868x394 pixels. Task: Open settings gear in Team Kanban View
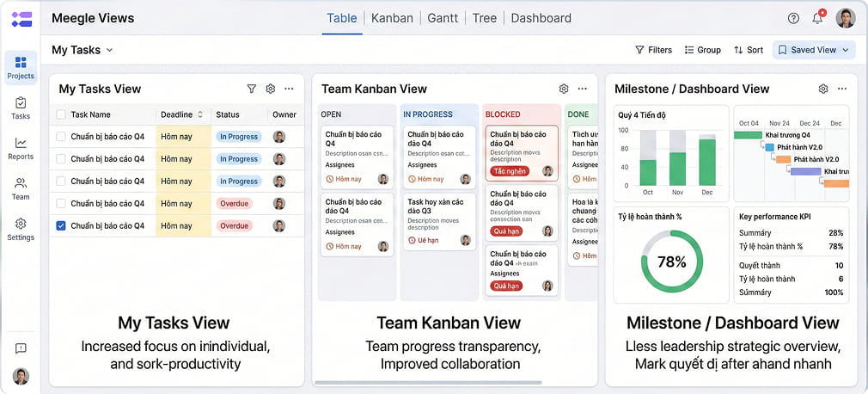(564, 89)
